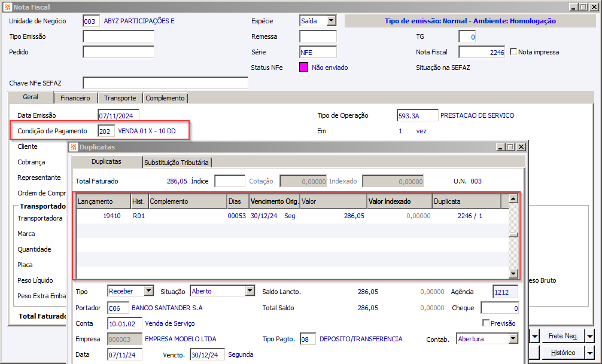Click the Frete Neg. button

[x=563, y=336]
